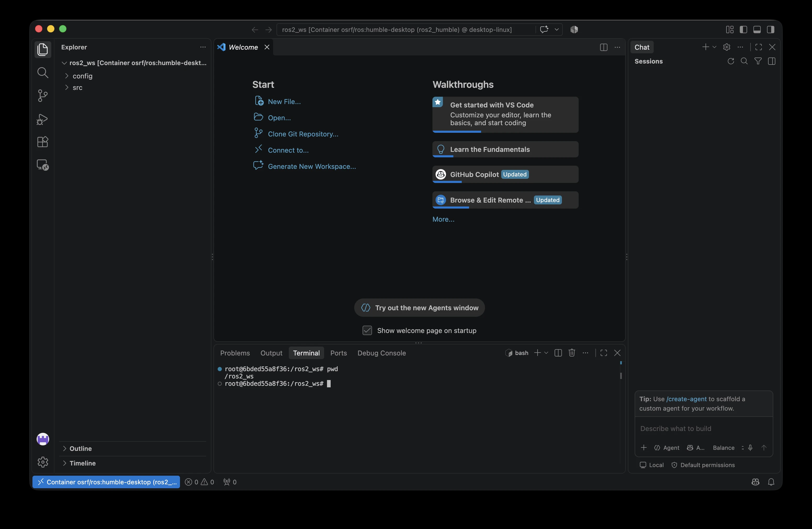Open the Remote Explorer view
The image size is (812, 529).
(x=43, y=165)
